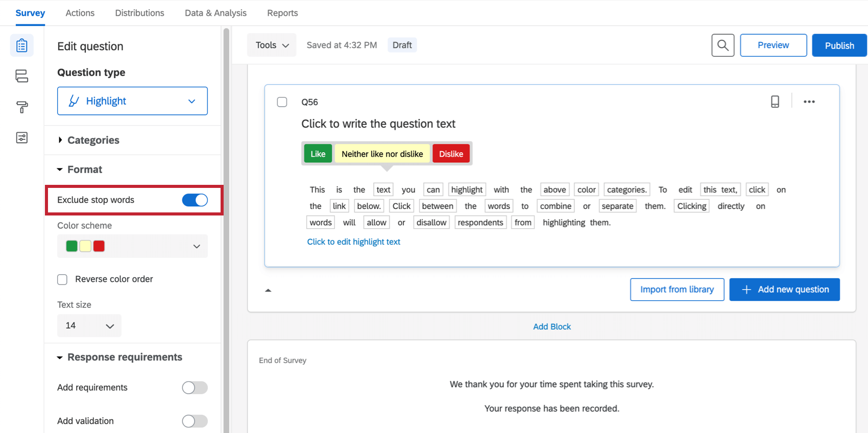Click the word 'Clicking' in the text
The height and width of the screenshot is (433, 868).
692,206
